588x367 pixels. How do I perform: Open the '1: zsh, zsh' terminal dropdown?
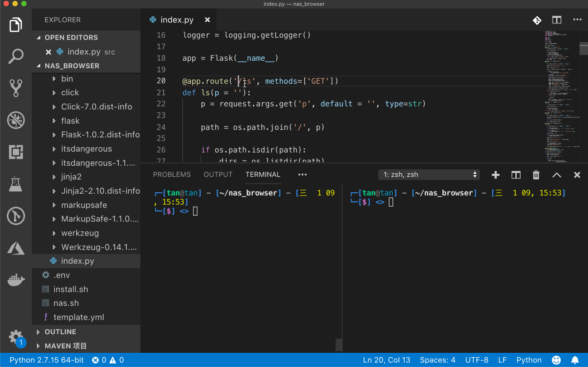point(428,174)
